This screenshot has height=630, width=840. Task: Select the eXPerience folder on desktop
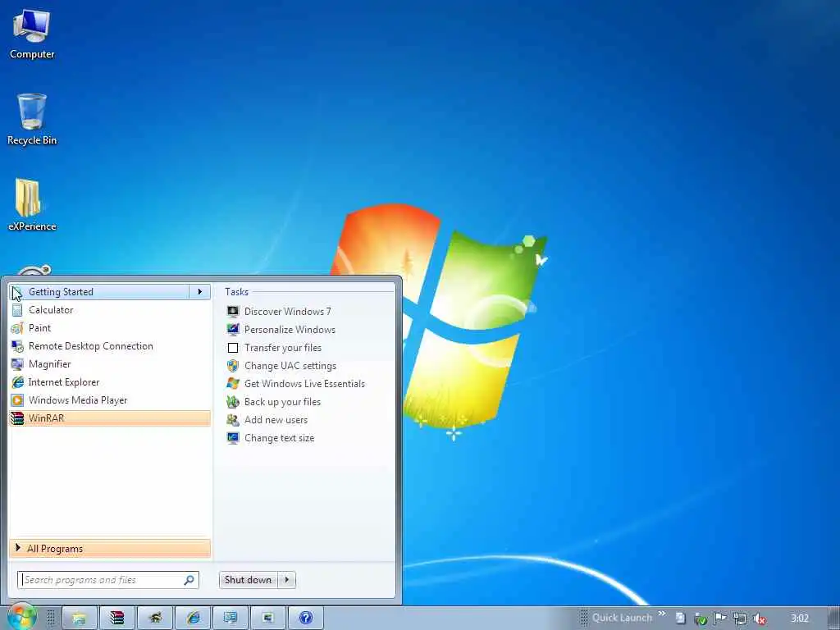click(32, 205)
